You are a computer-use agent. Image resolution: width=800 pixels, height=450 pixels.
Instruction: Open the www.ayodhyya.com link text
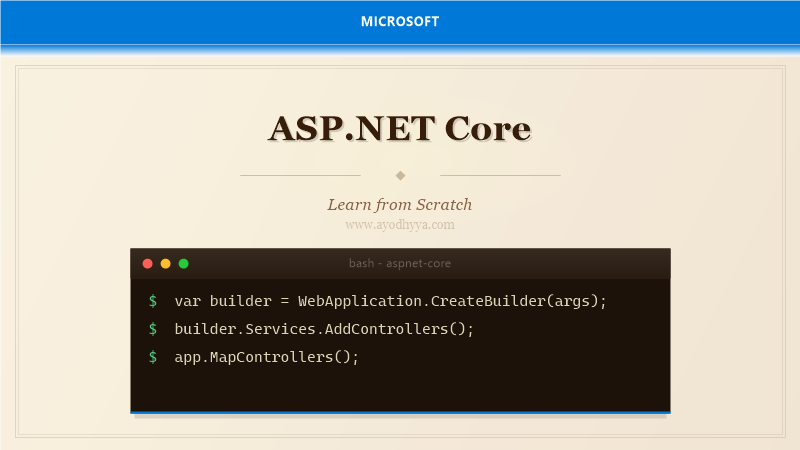pyautogui.click(x=400, y=225)
